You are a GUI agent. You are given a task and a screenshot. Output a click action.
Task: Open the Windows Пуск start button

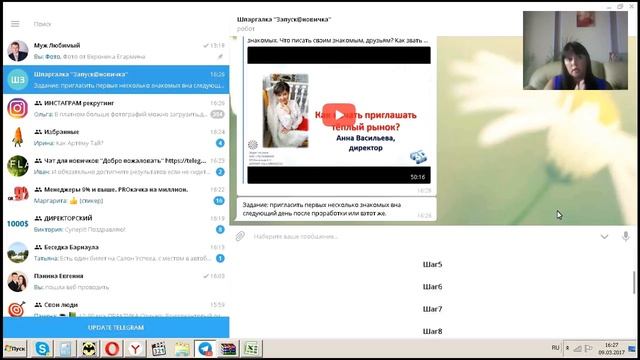(x=15, y=349)
